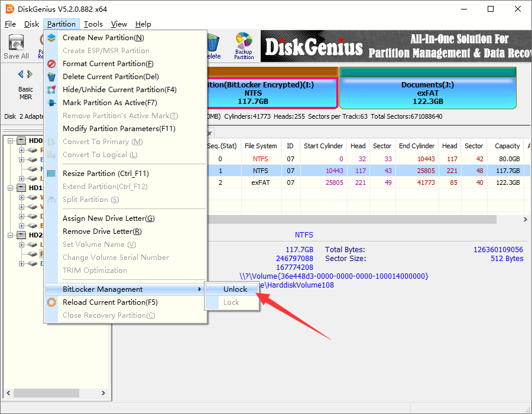
Task: Click the previous disk left arrow
Action: [x=21, y=74]
